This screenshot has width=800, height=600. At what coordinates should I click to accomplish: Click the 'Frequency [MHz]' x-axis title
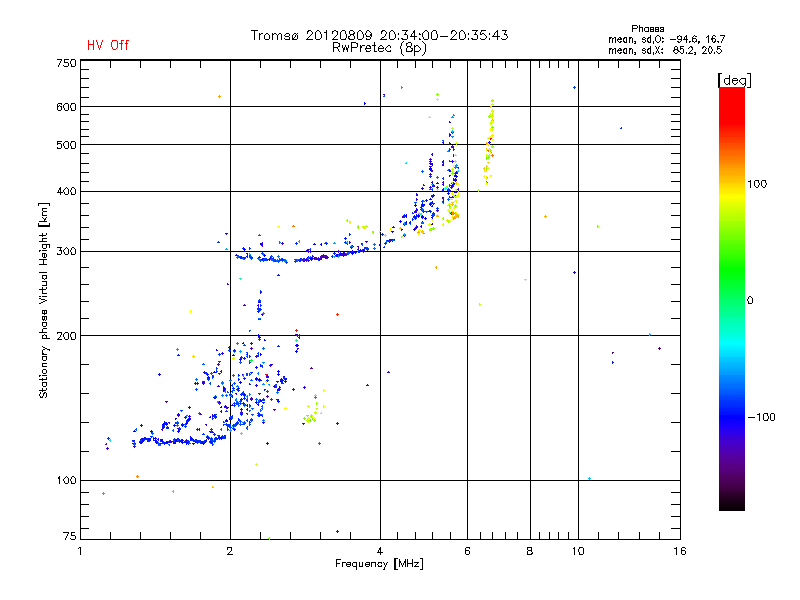tap(379, 564)
